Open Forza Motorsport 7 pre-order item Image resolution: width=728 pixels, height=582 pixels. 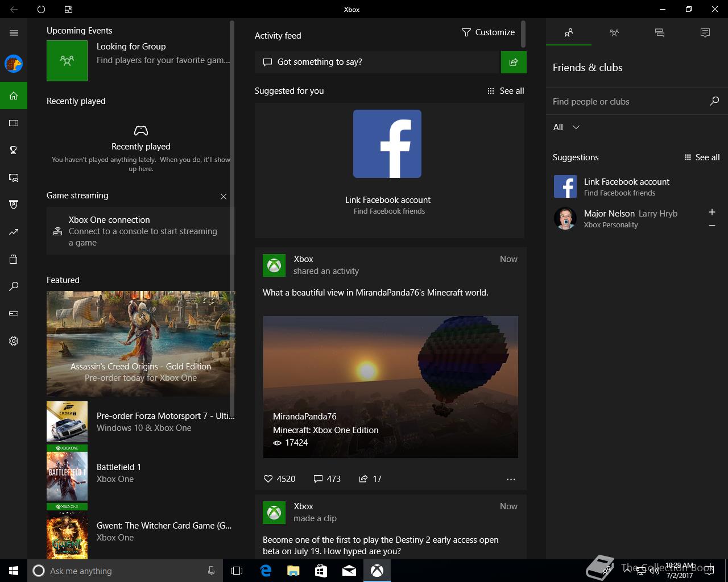point(140,422)
